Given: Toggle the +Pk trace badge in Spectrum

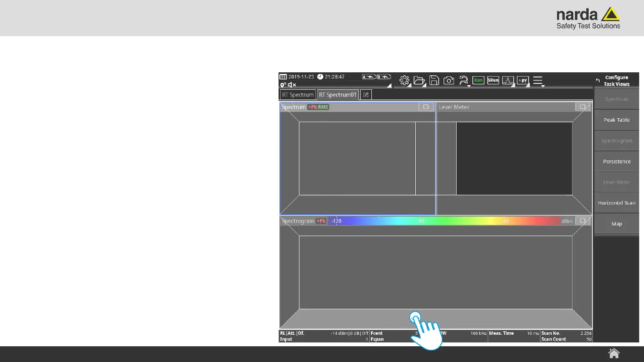Looking at the screenshot, I should (x=313, y=107).
